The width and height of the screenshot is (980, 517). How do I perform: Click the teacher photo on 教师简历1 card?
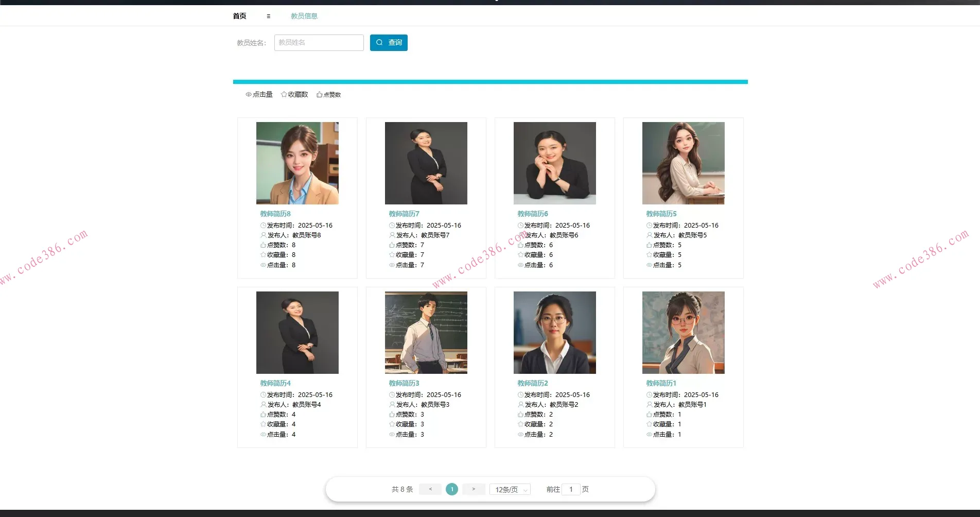click(683, 332)
